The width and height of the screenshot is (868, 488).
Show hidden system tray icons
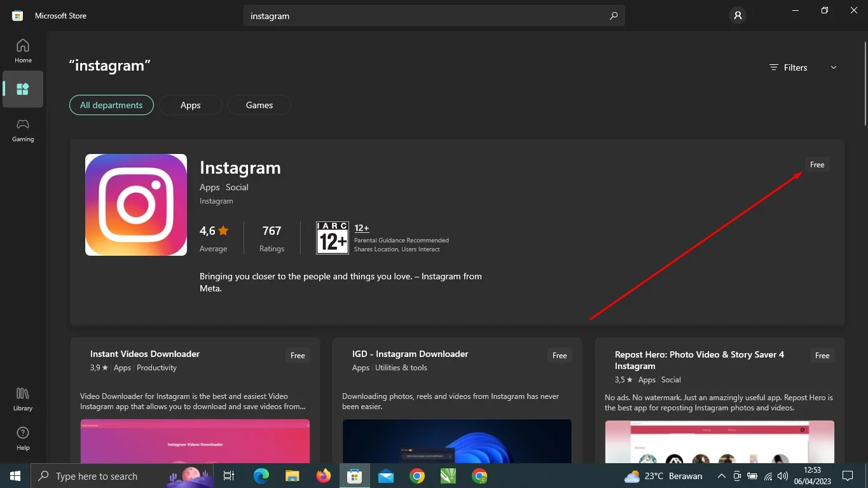click(x=721, y=476)
